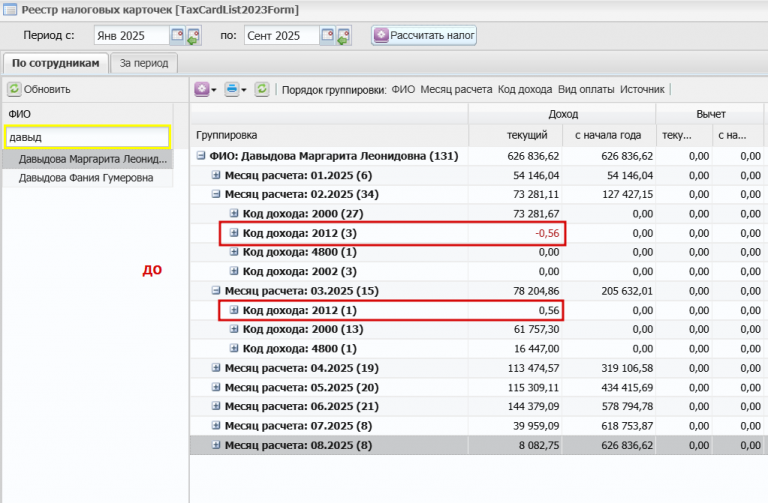This screenshot has width=768, height=503.
Task: Click green arrow icon next to Сент 2025 field
Action: coord(344,36)
